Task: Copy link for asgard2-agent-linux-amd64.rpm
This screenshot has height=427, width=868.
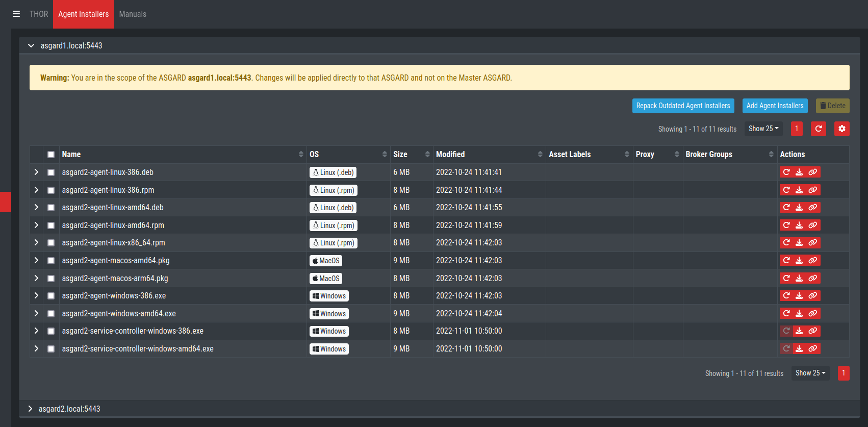Action: 813,225
